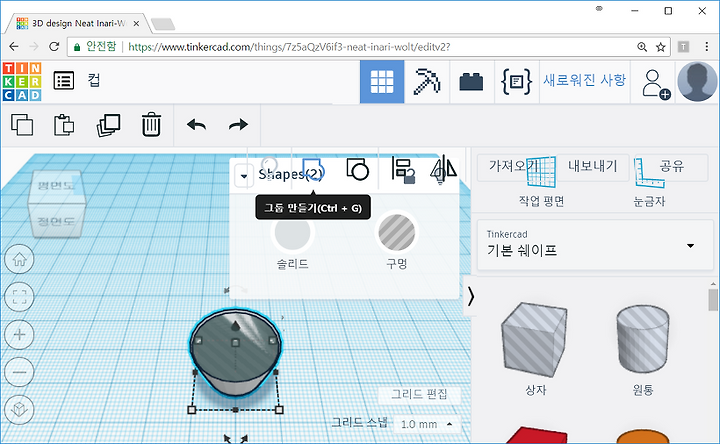Copy the selected shapes
Image resolution: width=720 pixels, height=444 pixels.
22,124
